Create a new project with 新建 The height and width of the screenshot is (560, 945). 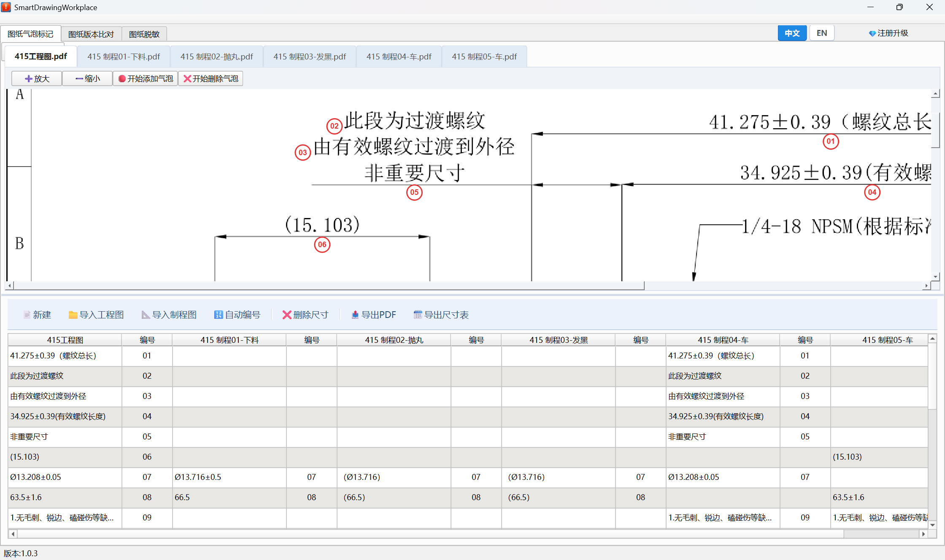[x=37, y=315]
